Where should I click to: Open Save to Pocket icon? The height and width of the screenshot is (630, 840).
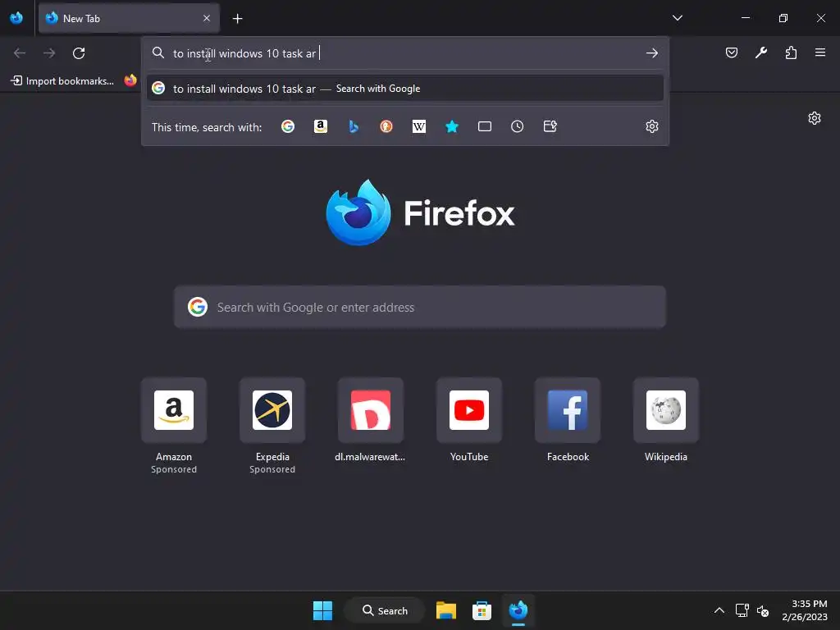point(731,52)
